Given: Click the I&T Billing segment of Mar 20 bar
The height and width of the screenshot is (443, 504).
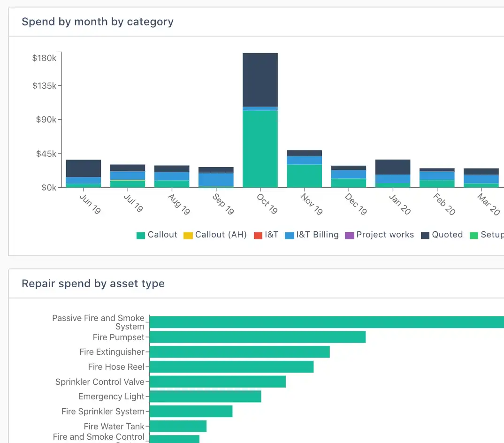Looking at the screenshot, I should pyautogui.click(x=481, y=179).
